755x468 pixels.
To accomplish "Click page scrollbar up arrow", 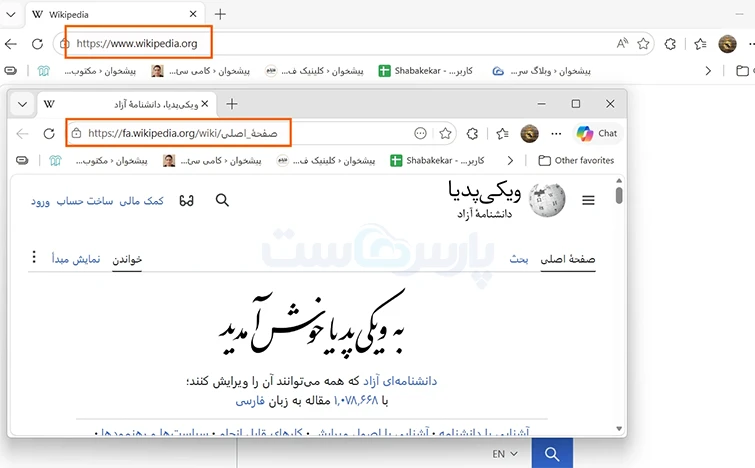I will tap(619, 181).
